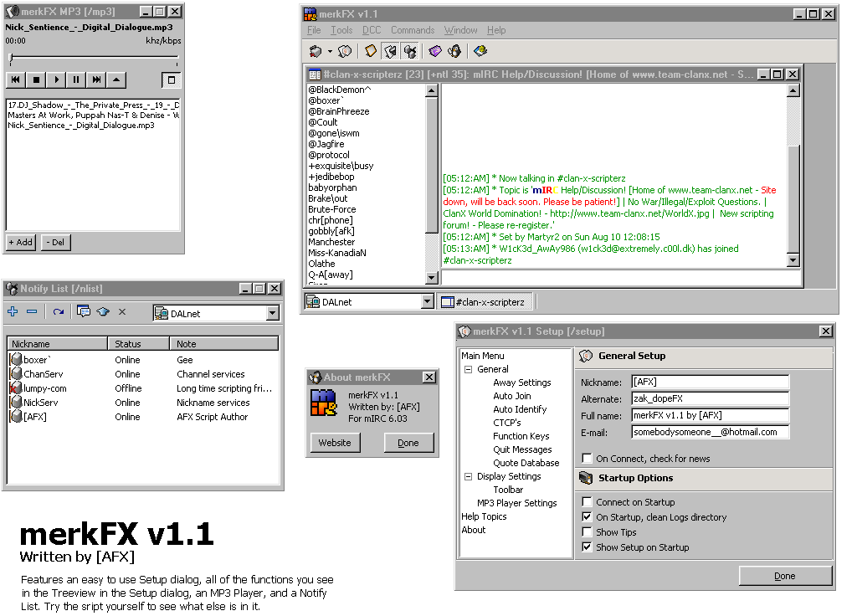Click the Website button in About merkFX
857x616 pixels.
pos(335,443)
